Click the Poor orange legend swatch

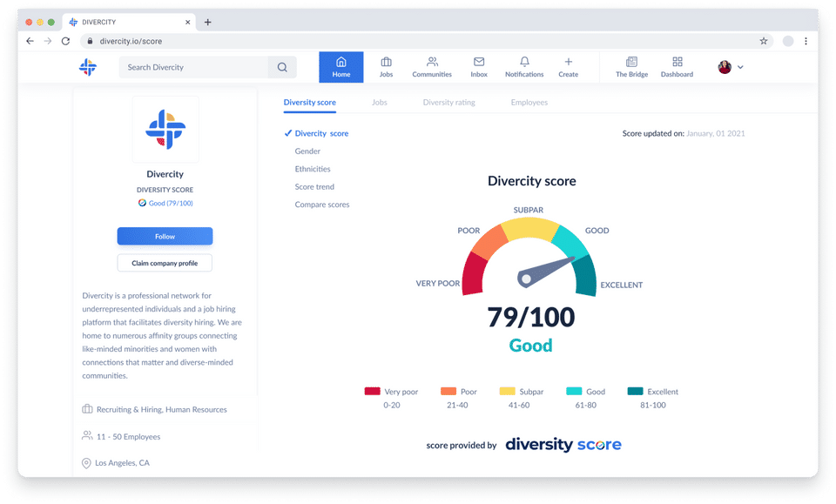pos(448,391)
